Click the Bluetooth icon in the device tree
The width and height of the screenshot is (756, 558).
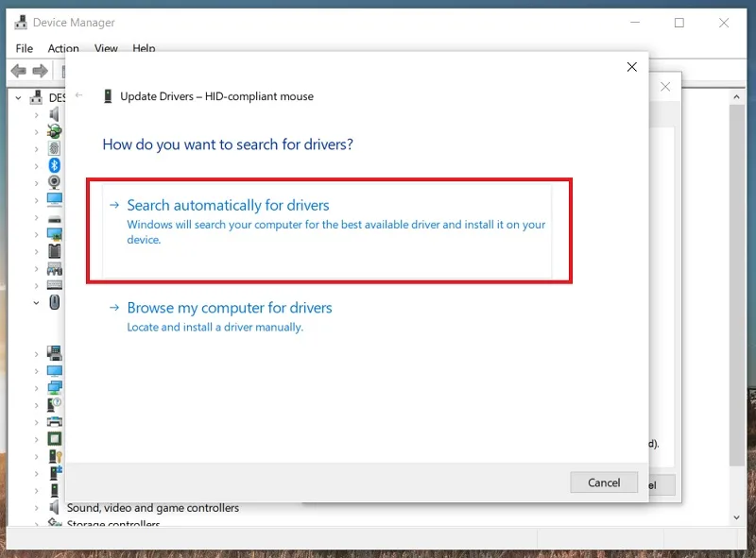(54, 165)
